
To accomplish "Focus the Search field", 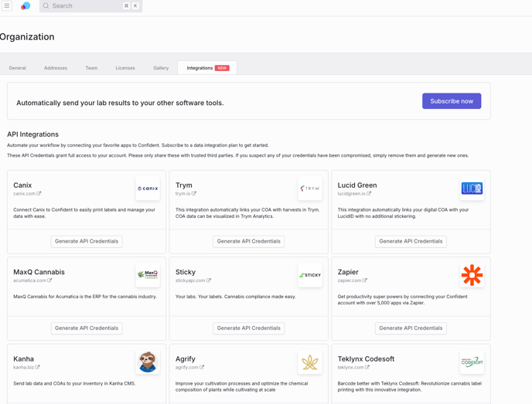I will click(x=90, y=5).
